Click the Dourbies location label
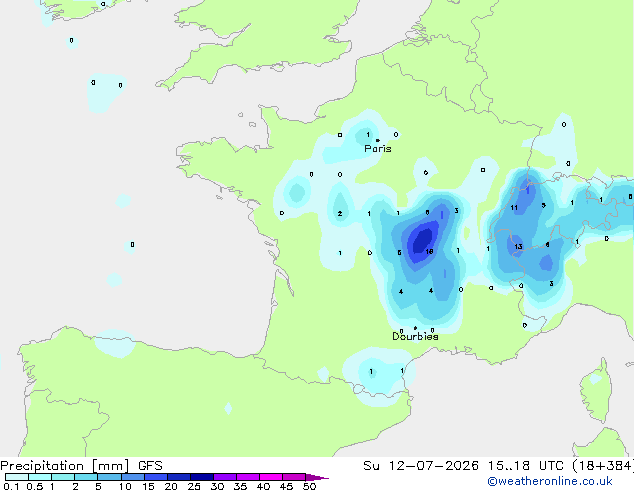Screen dimensions: 634x490 coord(415,336)
